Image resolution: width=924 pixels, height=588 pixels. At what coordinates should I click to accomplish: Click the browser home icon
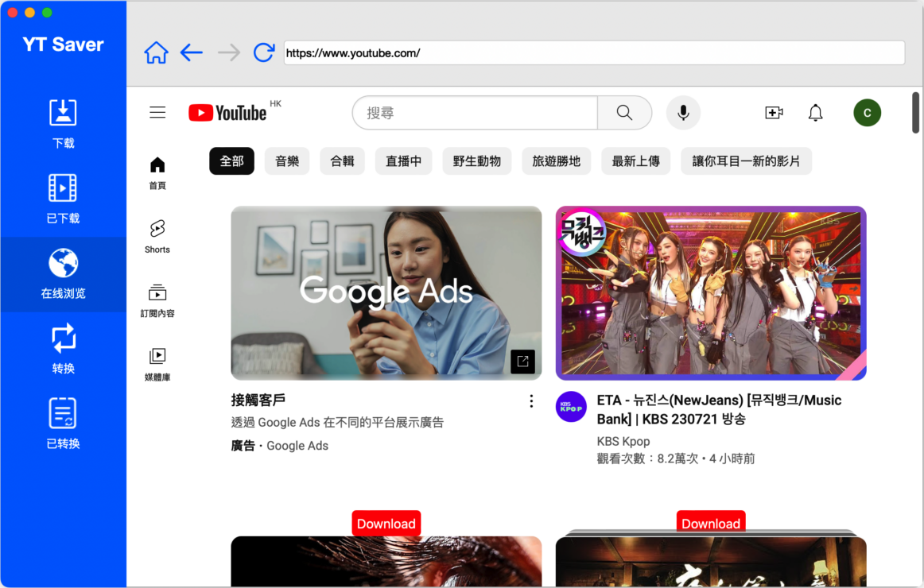(156, 53)
